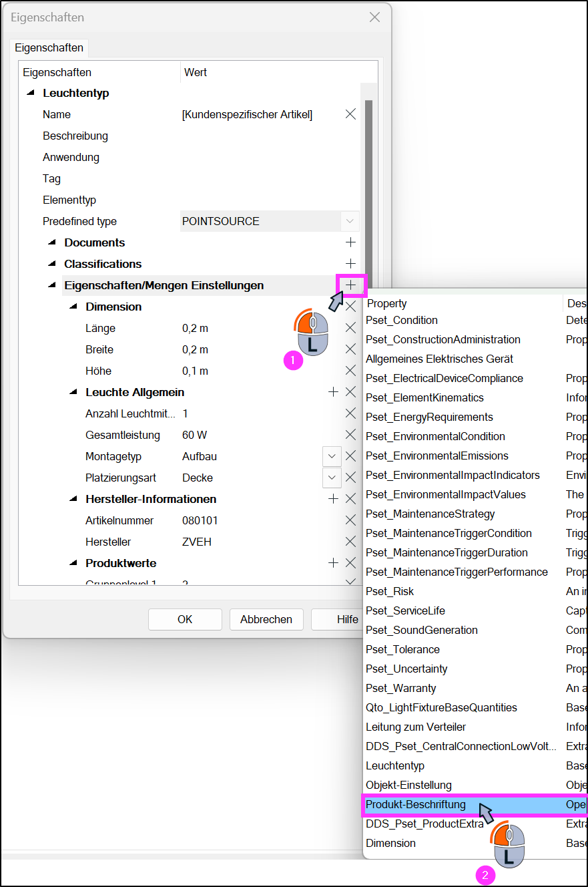Collapse the Dimension group
The image size is (588, 887).
pos(73,307)
